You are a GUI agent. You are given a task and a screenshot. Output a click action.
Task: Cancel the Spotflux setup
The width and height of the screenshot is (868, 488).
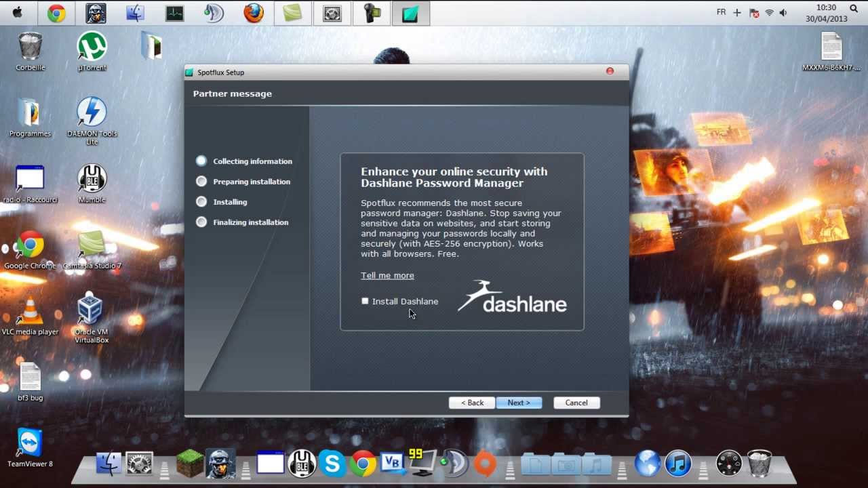tap(576, 403)
